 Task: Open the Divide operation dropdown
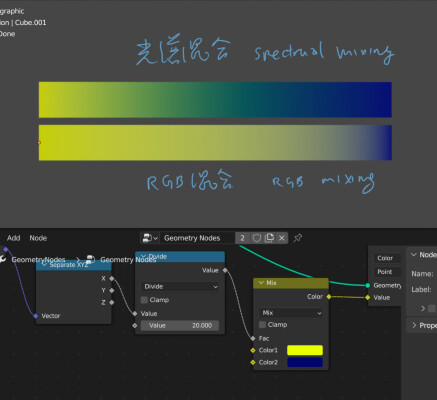(x=180, y=286)
